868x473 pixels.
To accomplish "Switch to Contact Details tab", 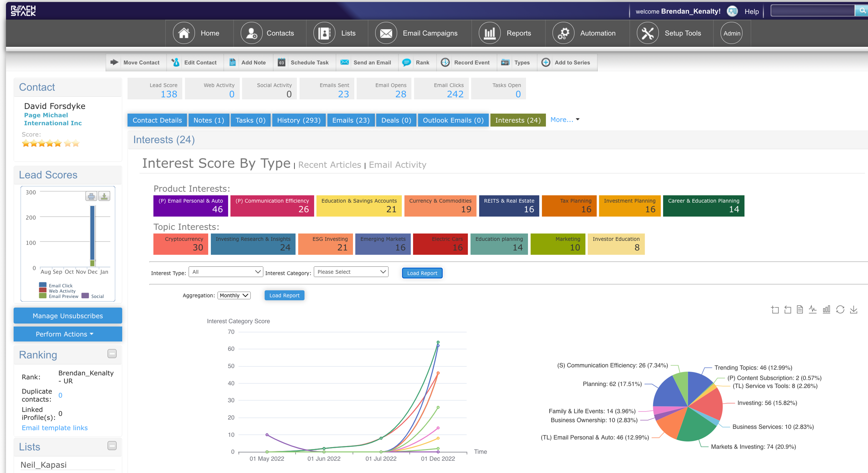I will click(x=157, y=120).
